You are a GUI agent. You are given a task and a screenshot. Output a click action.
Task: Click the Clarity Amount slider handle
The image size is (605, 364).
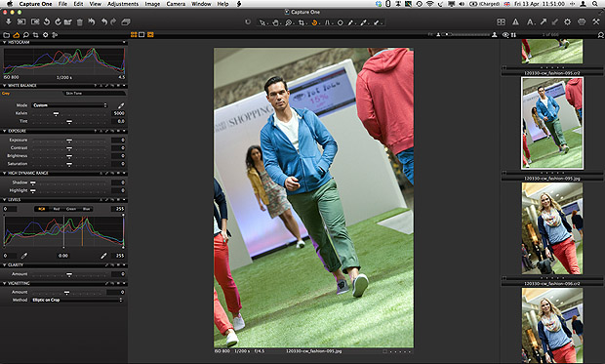coord(69,274)
